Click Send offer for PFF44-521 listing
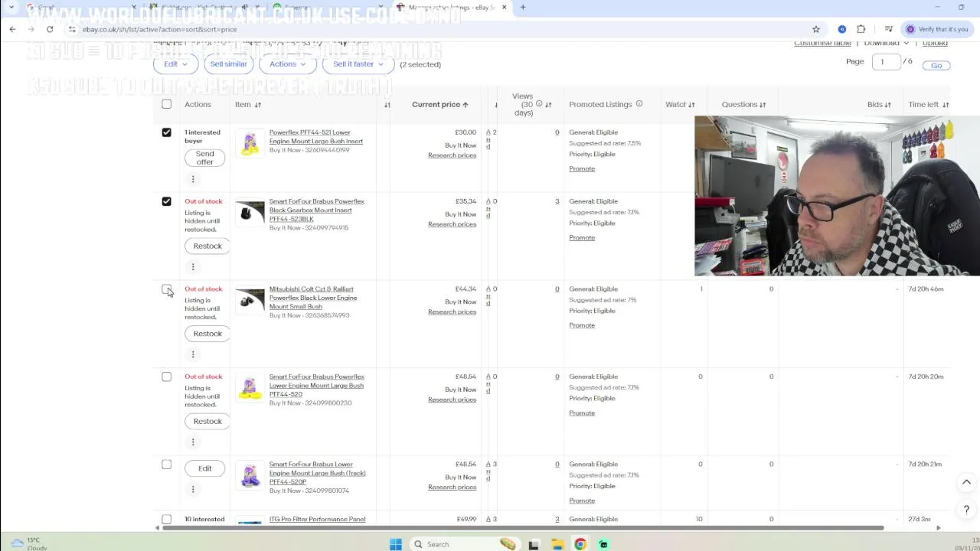The height and width of the screenshot is (551, 980). coord(204,158)
